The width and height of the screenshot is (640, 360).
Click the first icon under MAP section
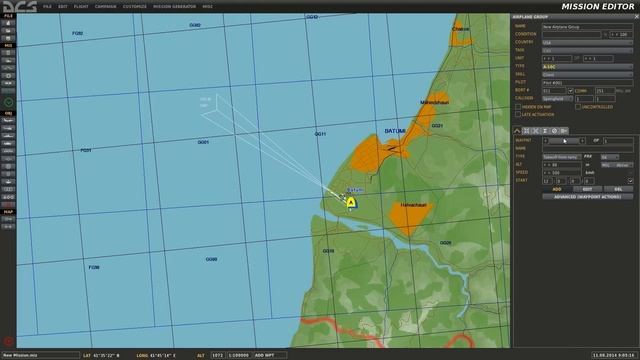(8, 219)
